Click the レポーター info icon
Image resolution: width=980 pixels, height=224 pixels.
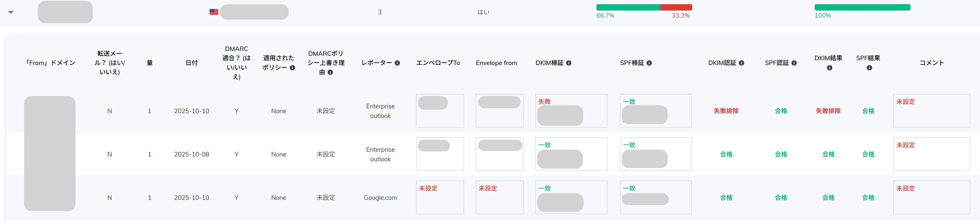pos(397,63)
